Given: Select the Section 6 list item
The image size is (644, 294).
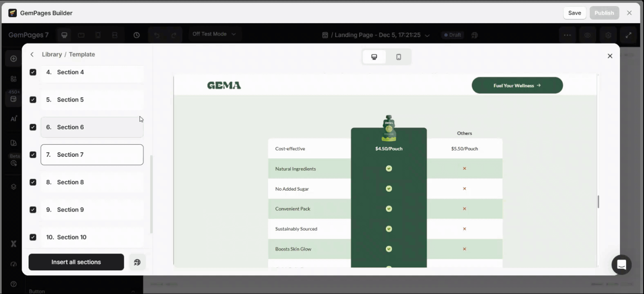Looking at the screenshot, I should click(92, 127).
